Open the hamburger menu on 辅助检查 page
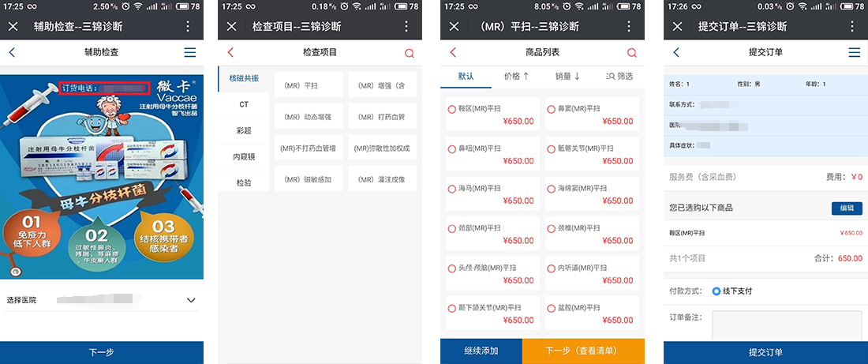This screenshot has height=364, width=868. coord(189,53)
